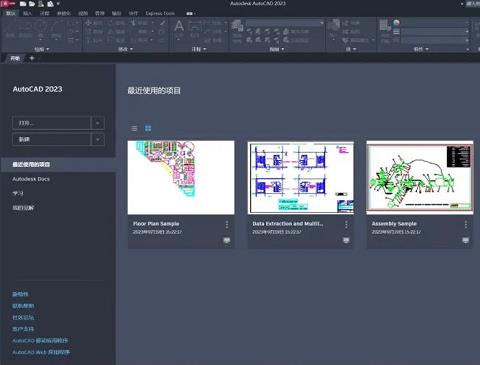Open the three-dot menu for Data Extraction card
The width and height of the screenshot is (480, 365).
[x=346, y=225]
